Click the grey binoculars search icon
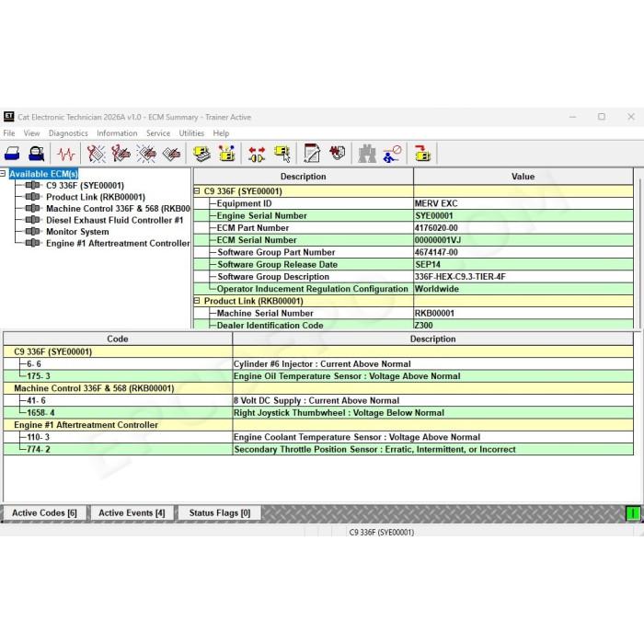 coord(367,154)
